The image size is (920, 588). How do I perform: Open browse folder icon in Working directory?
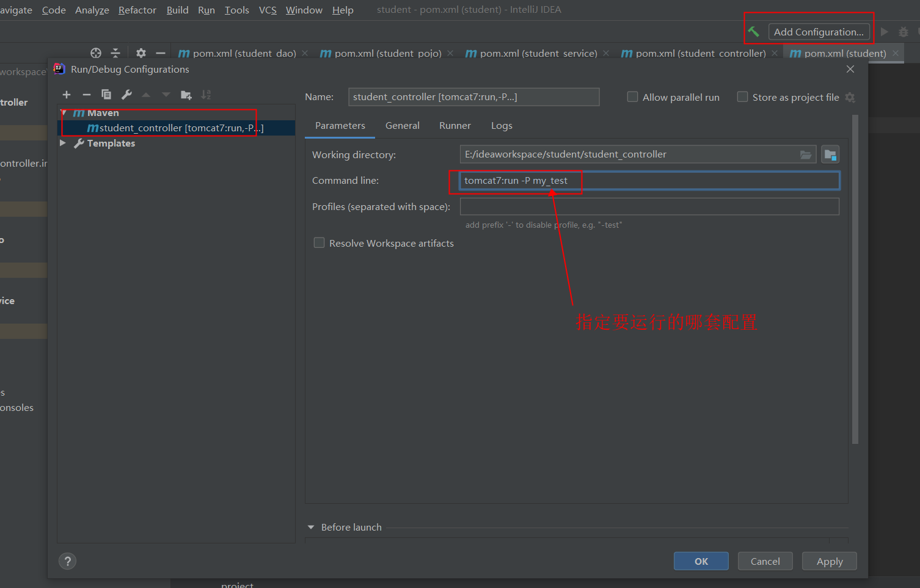point(806,155)
